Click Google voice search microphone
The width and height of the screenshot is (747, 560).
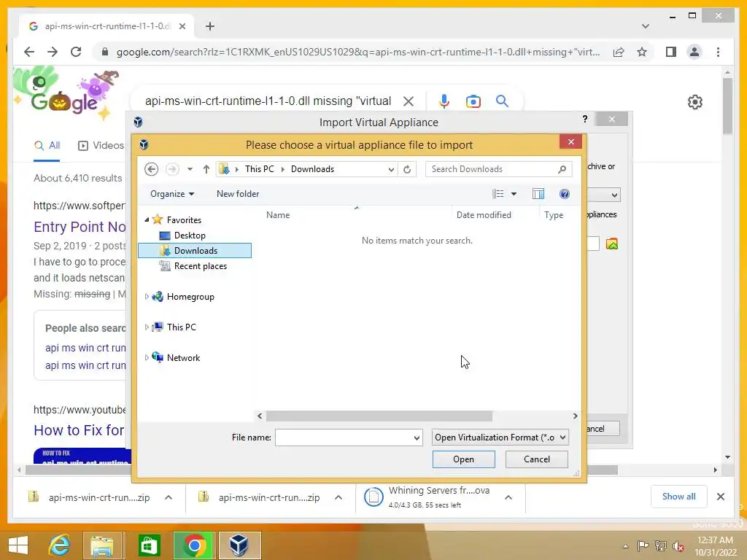(444, 101)
